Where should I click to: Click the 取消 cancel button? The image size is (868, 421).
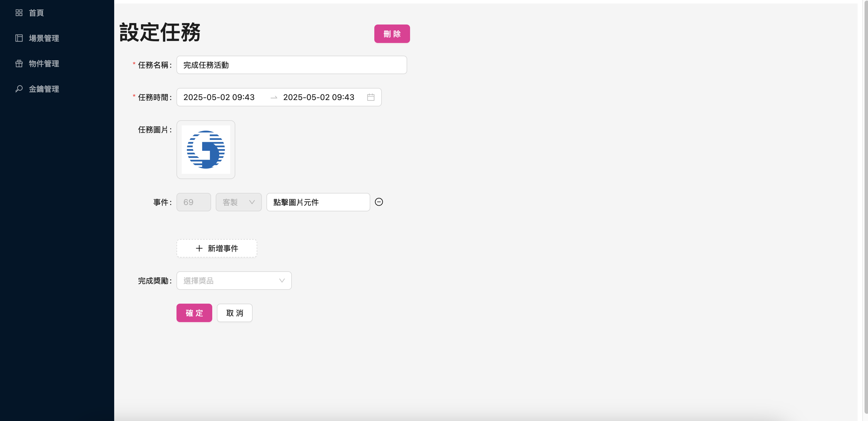(x=234, y=313)
